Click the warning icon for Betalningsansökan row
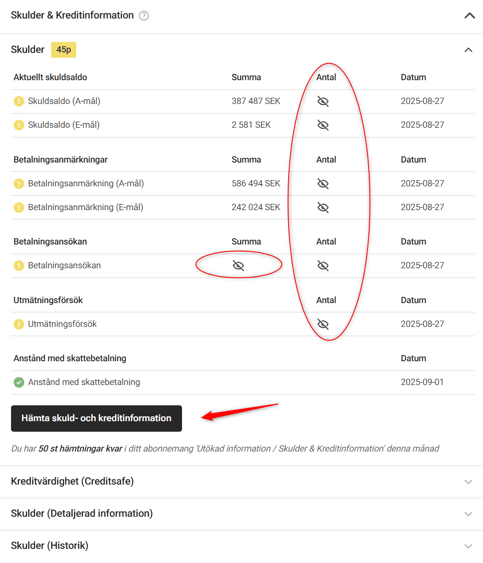483x563 pixels. [19, 266]
